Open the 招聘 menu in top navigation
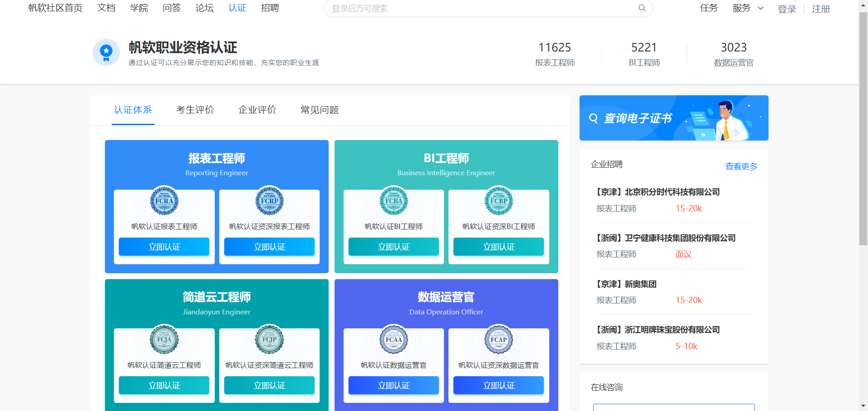 tap(270, 8)
